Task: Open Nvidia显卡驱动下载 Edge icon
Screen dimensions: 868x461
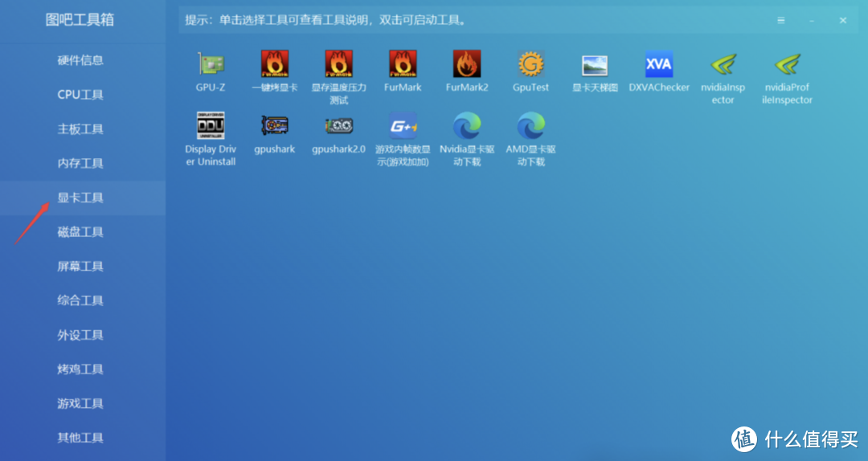Action: click(467, 125)
